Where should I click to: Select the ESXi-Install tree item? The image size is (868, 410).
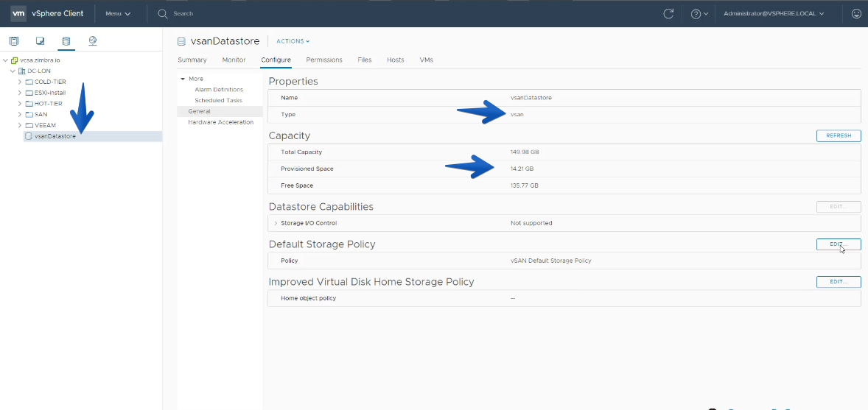point(50,93)
